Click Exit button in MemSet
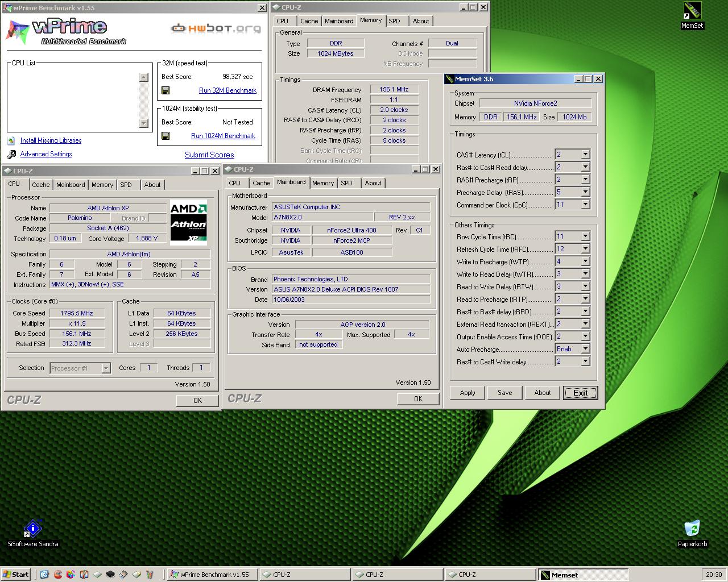728x582 pixels. tap(581, 393)
